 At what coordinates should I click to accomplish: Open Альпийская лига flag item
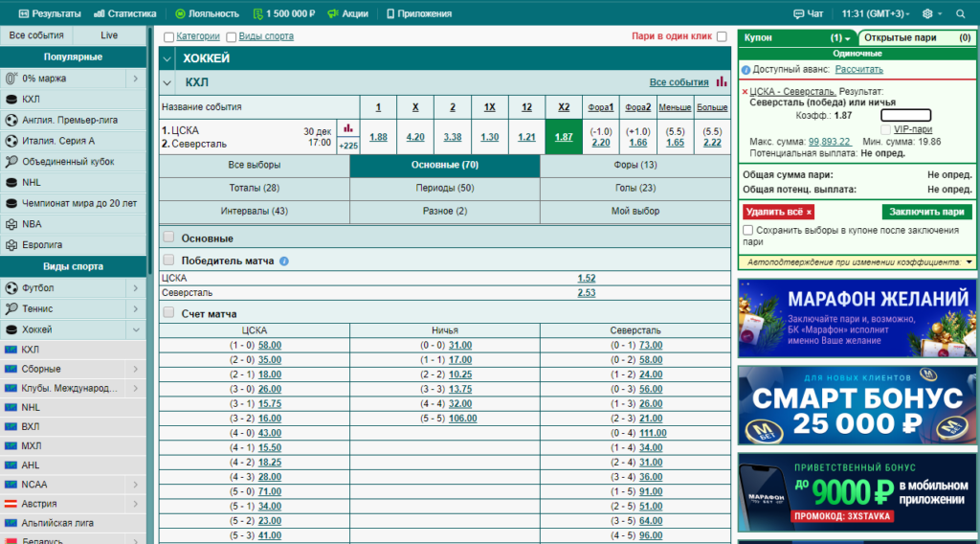coord(73,523)
